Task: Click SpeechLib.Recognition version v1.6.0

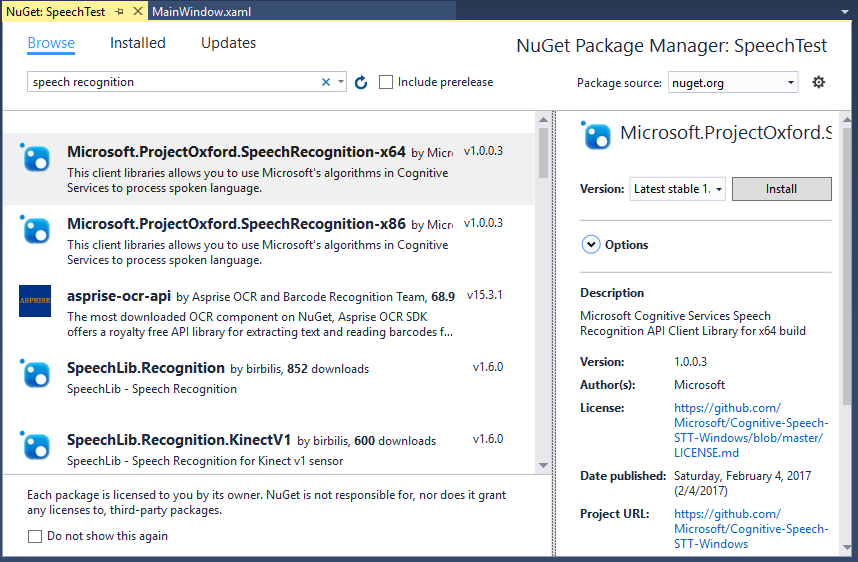Action: [x=488, y=367]
